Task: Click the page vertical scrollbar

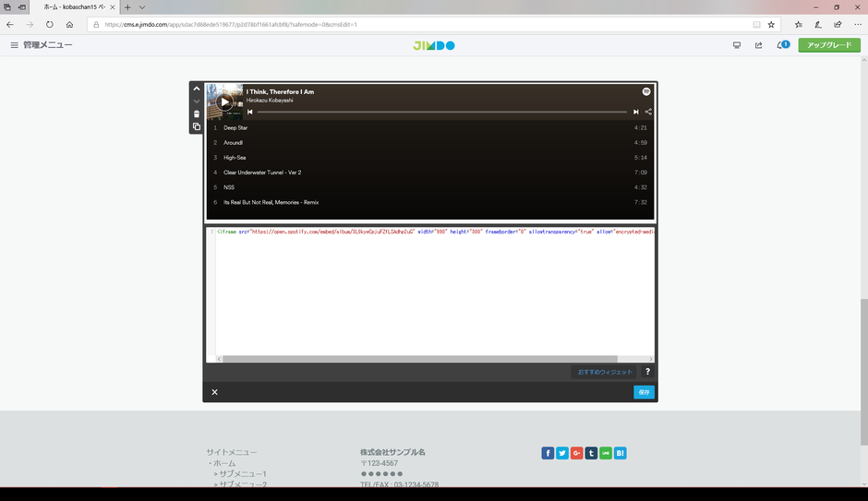Action: (863, 372)
